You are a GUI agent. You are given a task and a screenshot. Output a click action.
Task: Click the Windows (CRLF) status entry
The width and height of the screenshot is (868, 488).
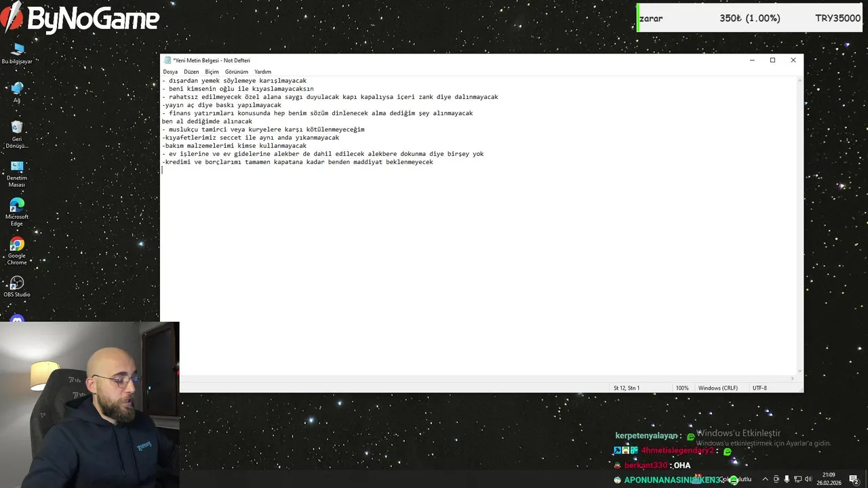coord(718,388)
